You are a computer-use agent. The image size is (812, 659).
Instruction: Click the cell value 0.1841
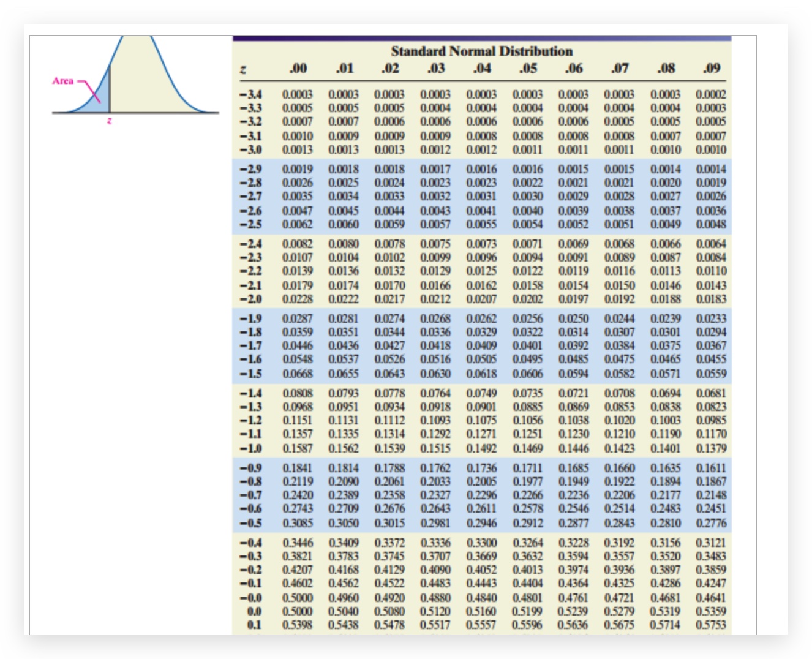[x=298, y=468]
